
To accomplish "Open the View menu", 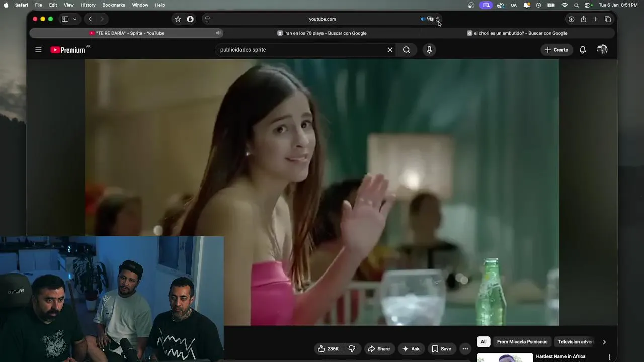I will (69, 5).
